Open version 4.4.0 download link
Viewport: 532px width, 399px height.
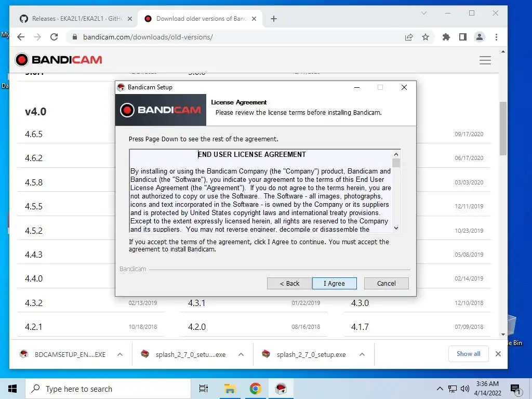[x=34, y=278]
